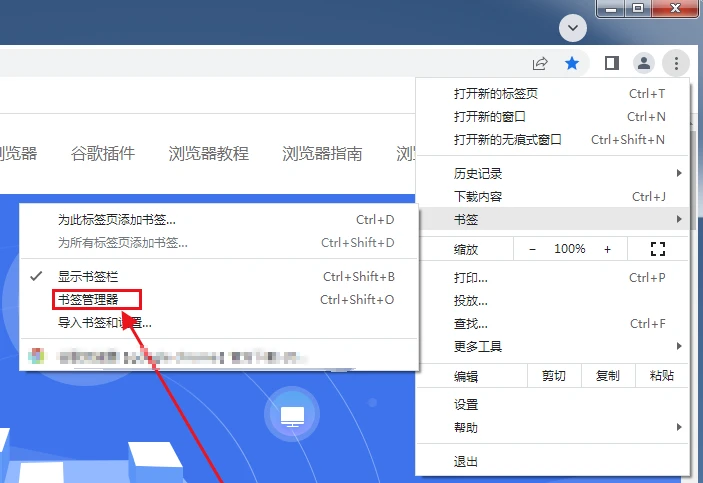Select 为此标签页添加书签
703x483 pixels.
220,220
